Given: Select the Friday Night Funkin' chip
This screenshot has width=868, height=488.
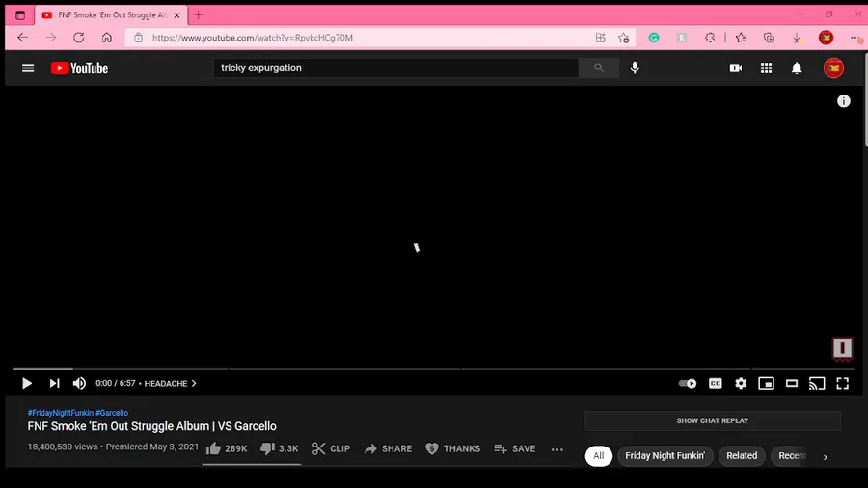Looking at the screenshot, I should pos(665,456).
